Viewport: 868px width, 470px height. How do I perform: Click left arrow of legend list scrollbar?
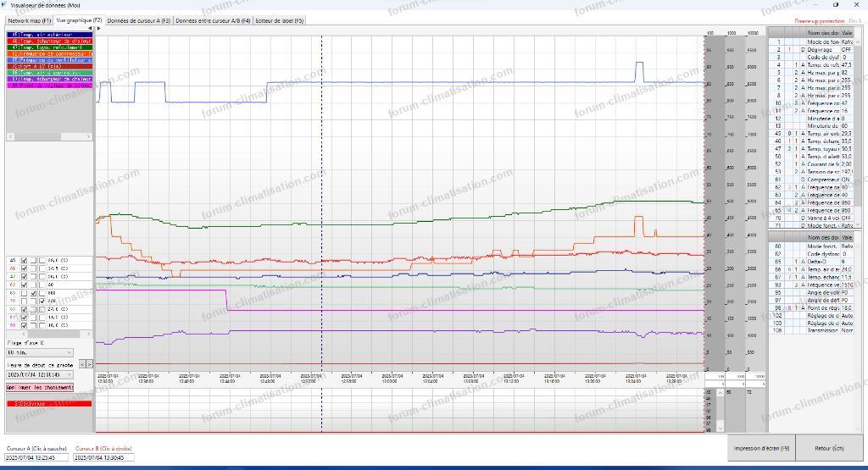9,136
